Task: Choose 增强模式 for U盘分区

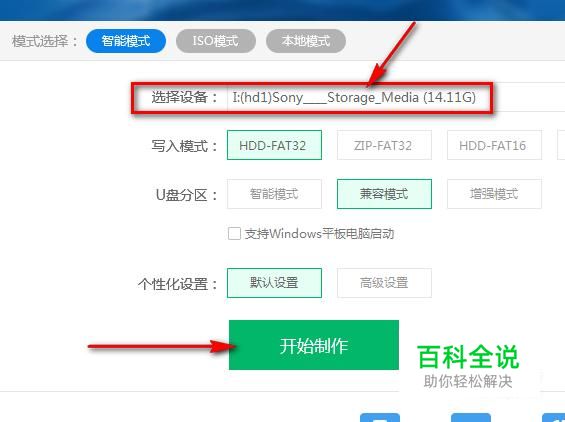Action: 494,194
